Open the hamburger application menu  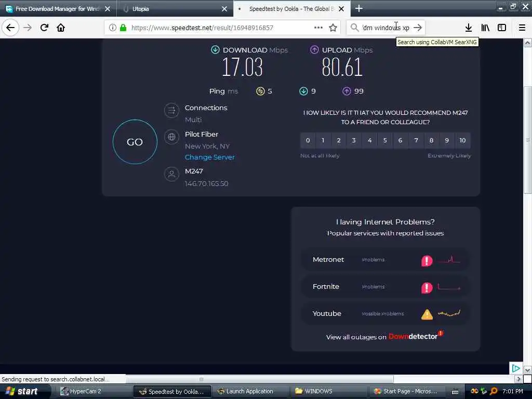point(522,28)
